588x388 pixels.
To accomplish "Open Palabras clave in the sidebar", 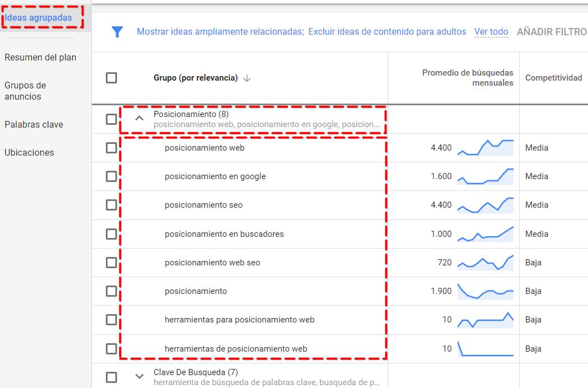I will click(x=34, y=124).
